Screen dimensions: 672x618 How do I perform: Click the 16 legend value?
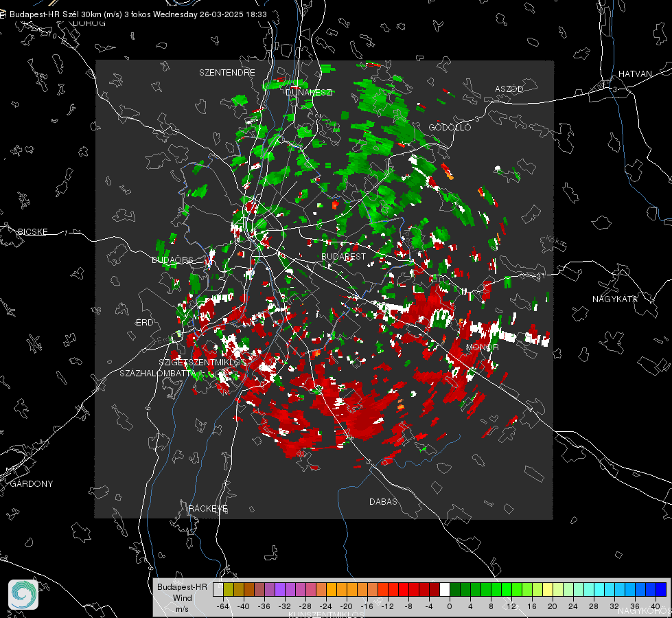pyautogui.click(x=532, y=606)
